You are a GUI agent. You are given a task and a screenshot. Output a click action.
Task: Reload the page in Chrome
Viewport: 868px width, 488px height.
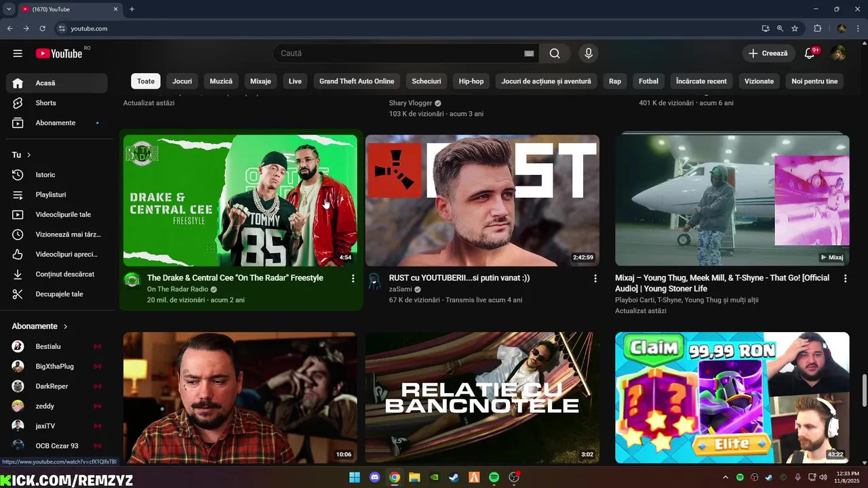click(42, 28)
